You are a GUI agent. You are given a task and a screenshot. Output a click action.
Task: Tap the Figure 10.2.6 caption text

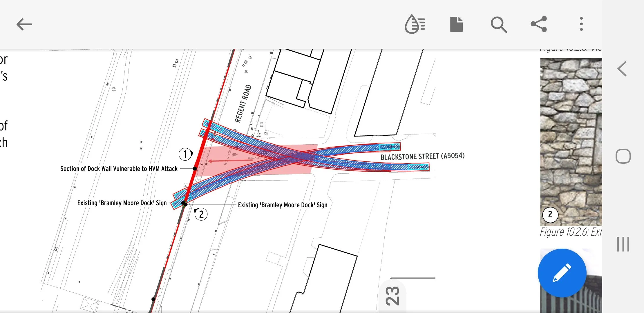pos(571,232)
